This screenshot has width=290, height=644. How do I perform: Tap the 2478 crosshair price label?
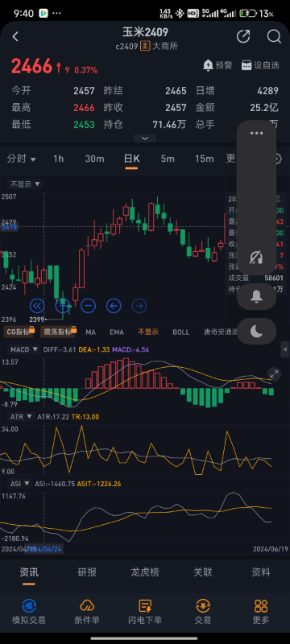click(x=9, y=227)
